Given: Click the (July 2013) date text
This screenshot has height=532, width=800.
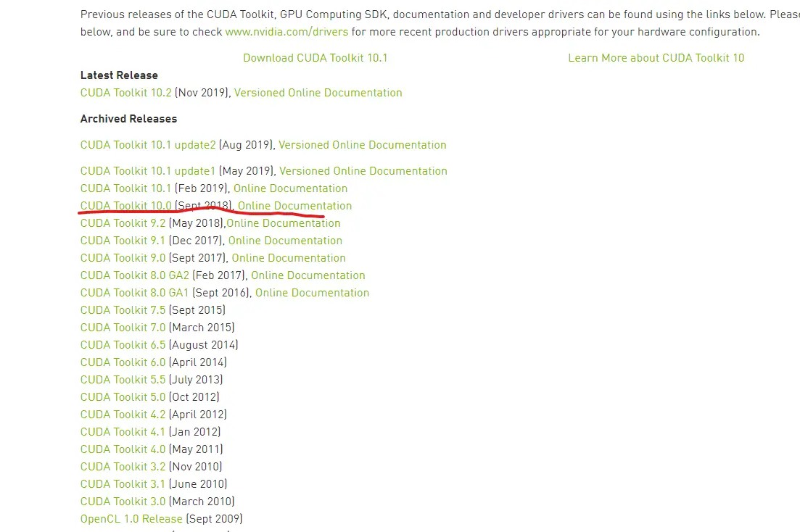Looking at the screenshot, I should pos(196,379).
